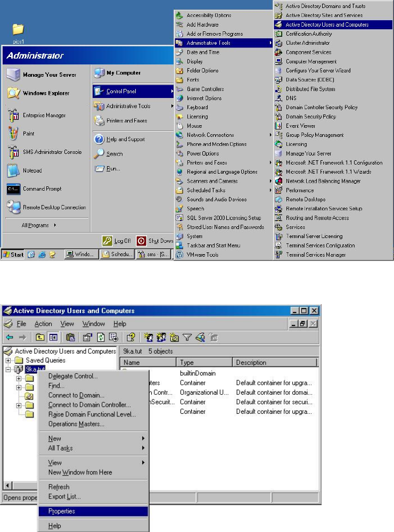Click the Filter funnel toolbar icon
This screenshot has width=394, height=532.
point(187,337)
